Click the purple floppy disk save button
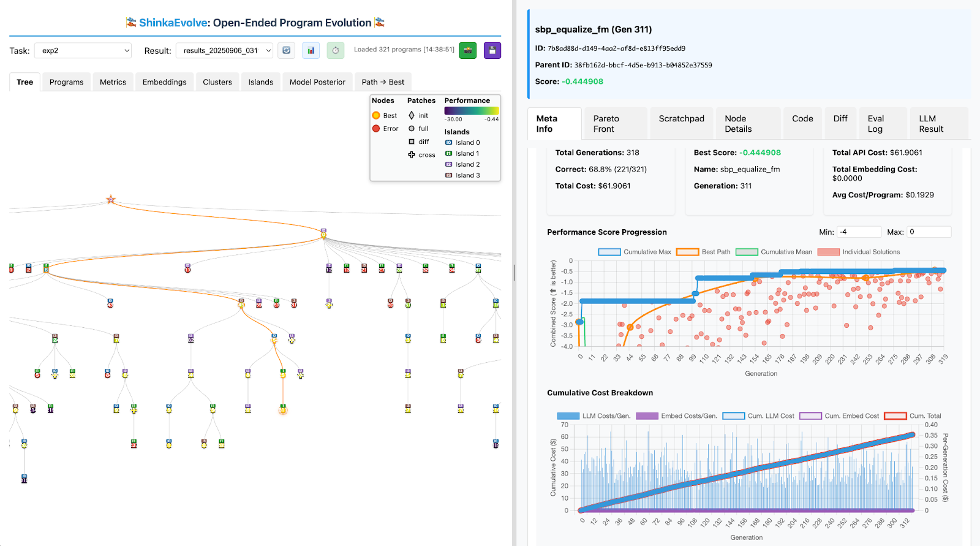The image size is (980, 546). (492, 50)
